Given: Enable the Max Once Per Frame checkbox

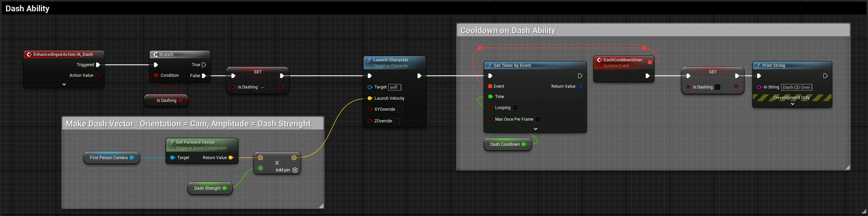Looking at the screenshot, I should pos(538,119).
